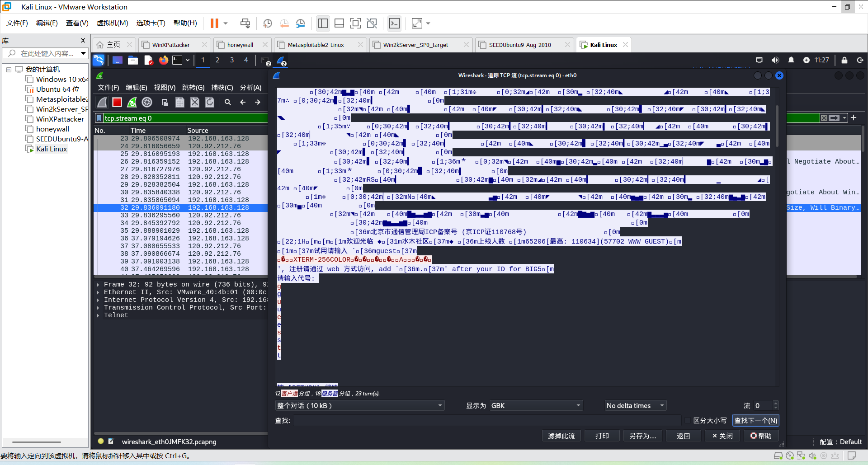Open the Kali applications menu dragon icon

click(x=99, y=60)
